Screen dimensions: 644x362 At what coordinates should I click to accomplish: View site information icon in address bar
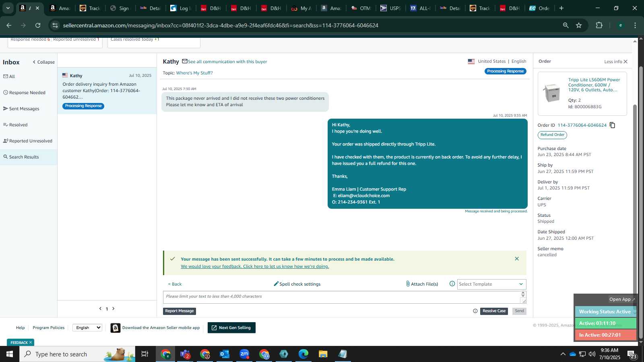(55, 25)
